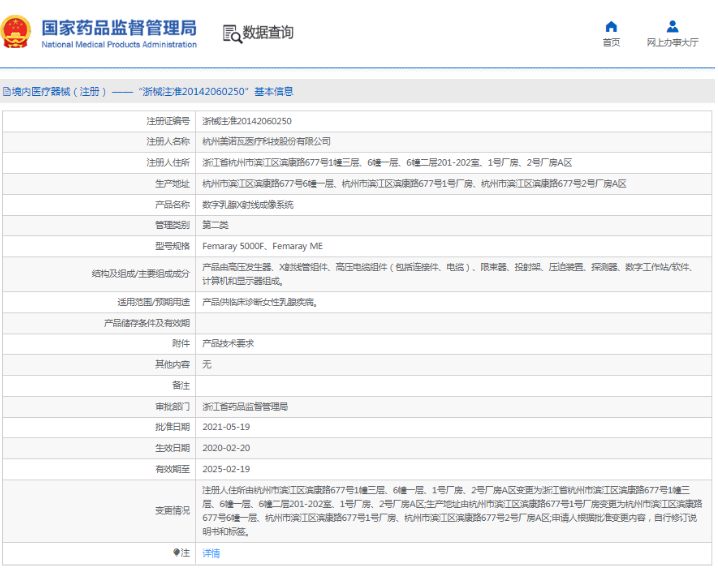Click the 生效日期 row label
This screenshot has width=718, height=568.
(172, 448)
